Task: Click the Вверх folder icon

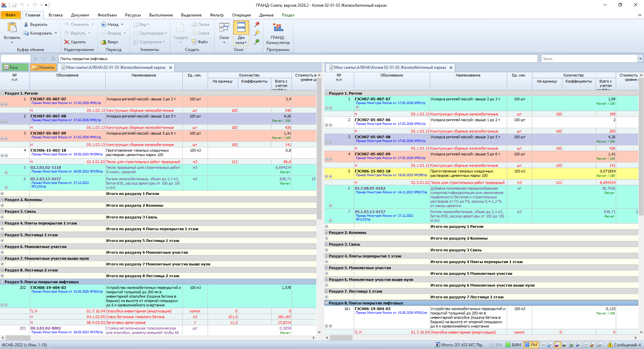Action: (104, 42)
